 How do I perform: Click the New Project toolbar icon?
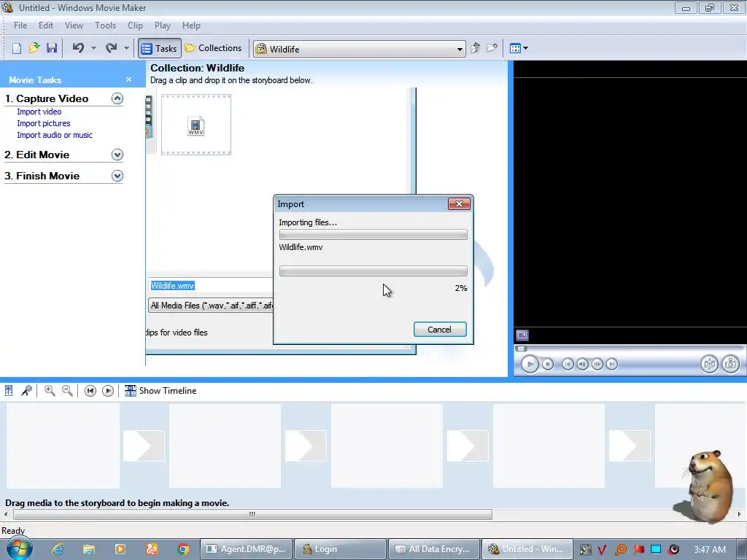17,48
